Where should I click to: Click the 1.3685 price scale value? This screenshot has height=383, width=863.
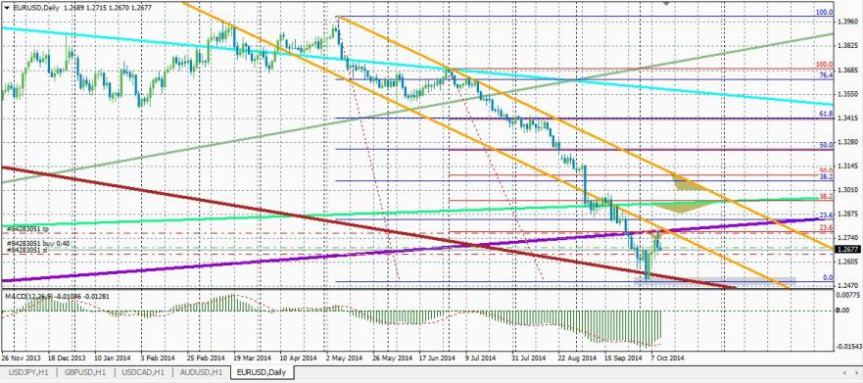[x=848, y=70]
